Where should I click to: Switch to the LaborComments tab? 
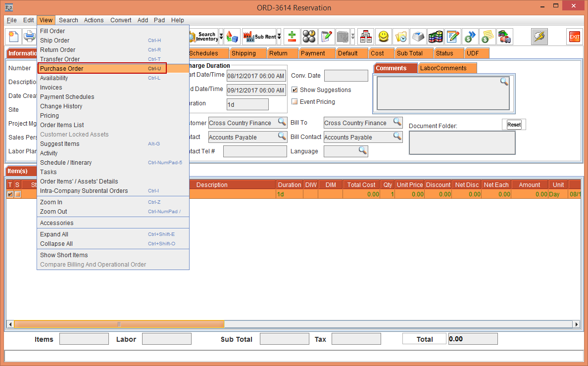[x=443, y=68]
